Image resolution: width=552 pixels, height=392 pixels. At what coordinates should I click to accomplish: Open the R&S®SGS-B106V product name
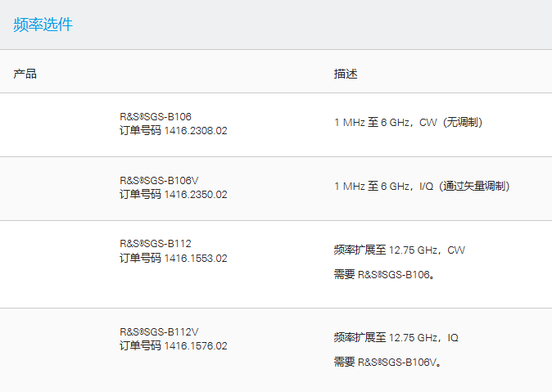tap(159, 181)
